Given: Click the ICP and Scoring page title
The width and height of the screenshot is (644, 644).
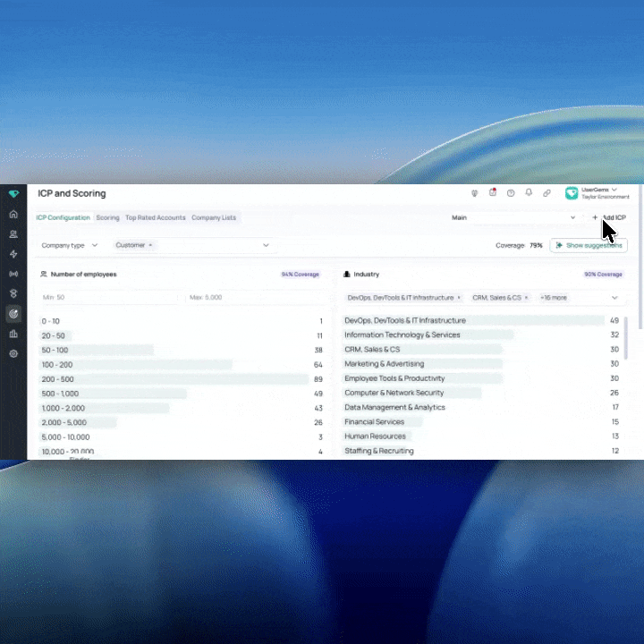Looking at the screenshot, I should coord(72,193).
